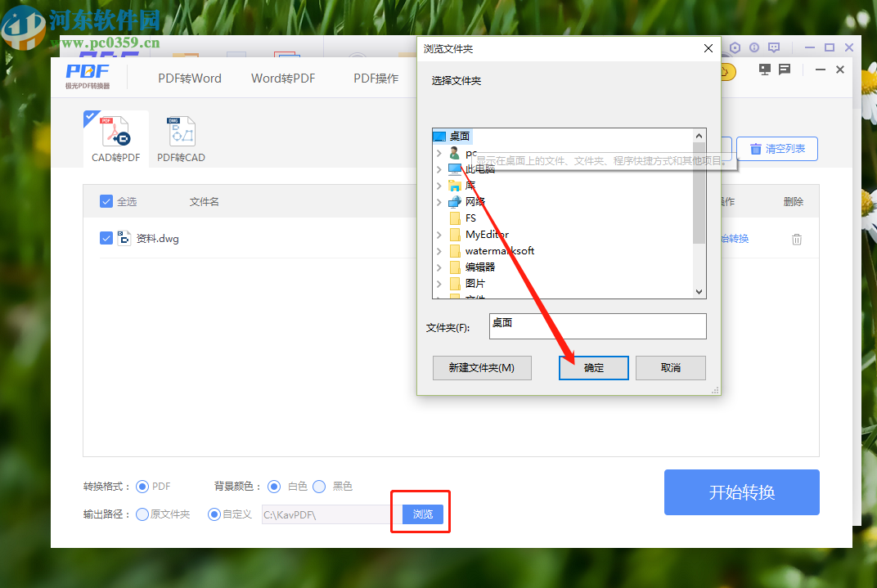
Task: Expand the MyEditor folder node
Action: 439,234
